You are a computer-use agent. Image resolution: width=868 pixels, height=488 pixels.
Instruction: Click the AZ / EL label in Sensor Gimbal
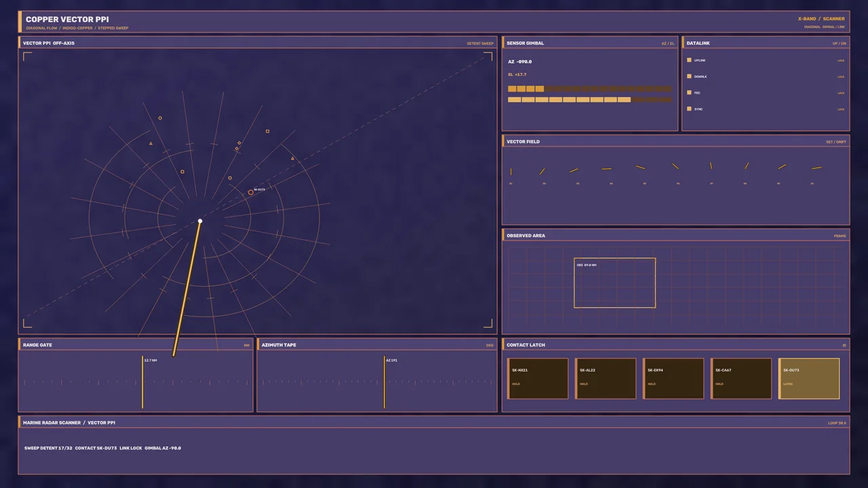click(x=668, y=43)
